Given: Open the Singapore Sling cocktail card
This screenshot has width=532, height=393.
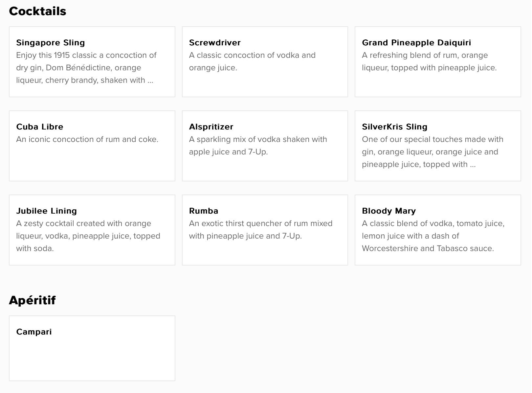Looking at the screenshot, I should pos(92,62).
